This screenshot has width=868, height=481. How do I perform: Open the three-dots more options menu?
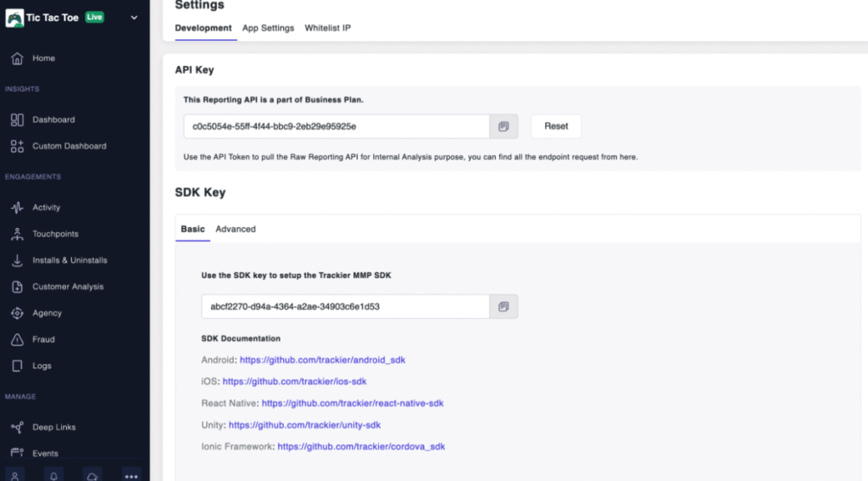click(131, 475)
